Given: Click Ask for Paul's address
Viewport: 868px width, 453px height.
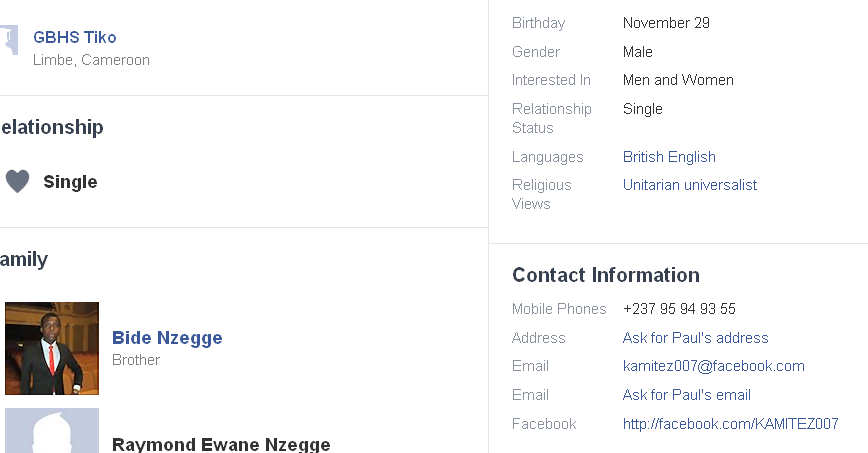Looking at the screenshot, I should pos(695,338).
